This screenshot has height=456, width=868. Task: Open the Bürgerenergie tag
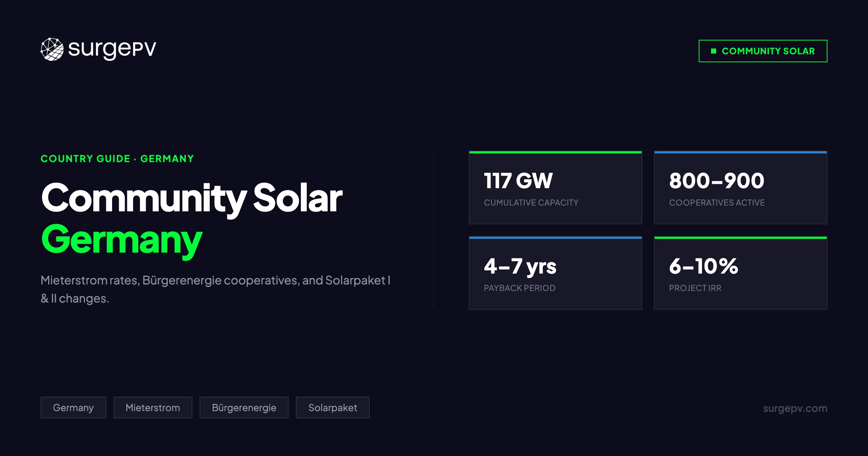pos(244,408)
